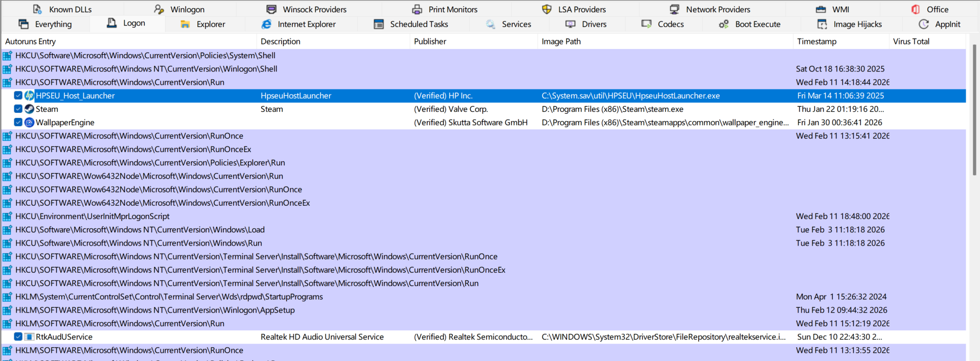
Task: Open the Services tab
Action: (x=508, y=24)
